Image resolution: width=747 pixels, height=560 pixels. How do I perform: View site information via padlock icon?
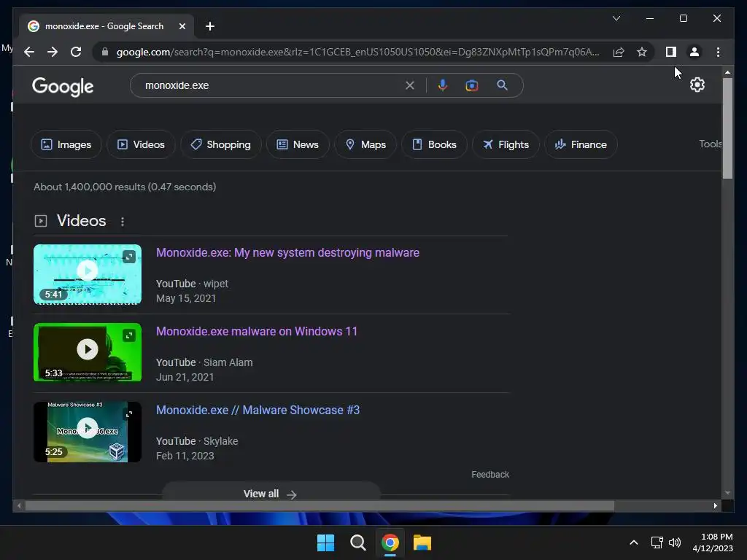click(x=105, y=52)
